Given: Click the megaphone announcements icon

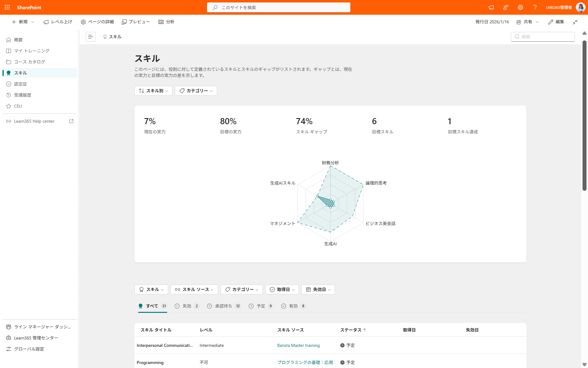Looking at the screenshot, I should [491, 7].
